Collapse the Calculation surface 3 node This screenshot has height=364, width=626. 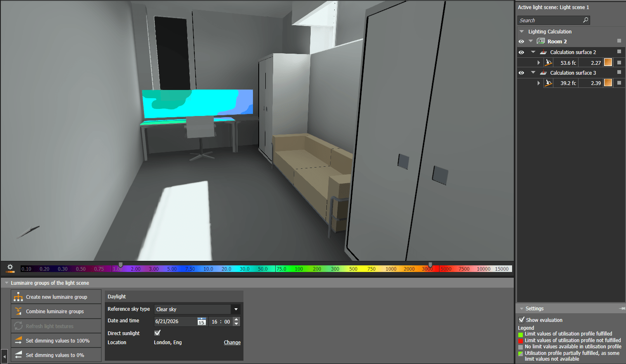coord(533,73)
